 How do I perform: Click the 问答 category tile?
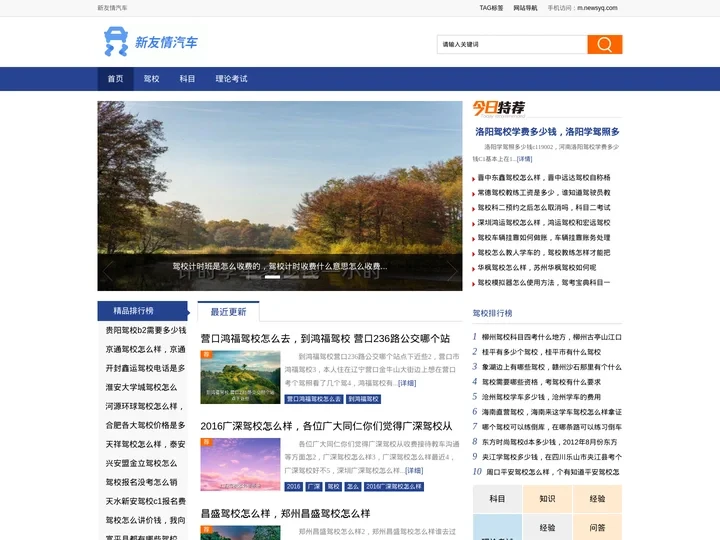tap(597, 528)
